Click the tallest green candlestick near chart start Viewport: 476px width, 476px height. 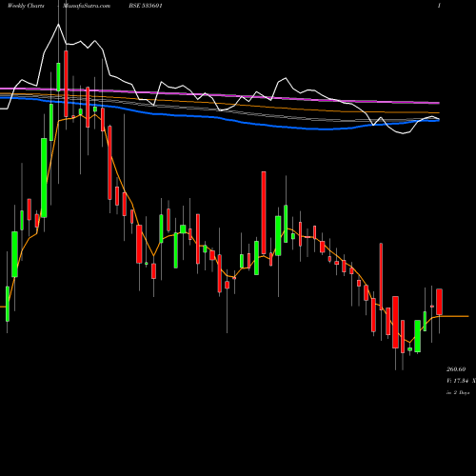click(x=44, y=178)
